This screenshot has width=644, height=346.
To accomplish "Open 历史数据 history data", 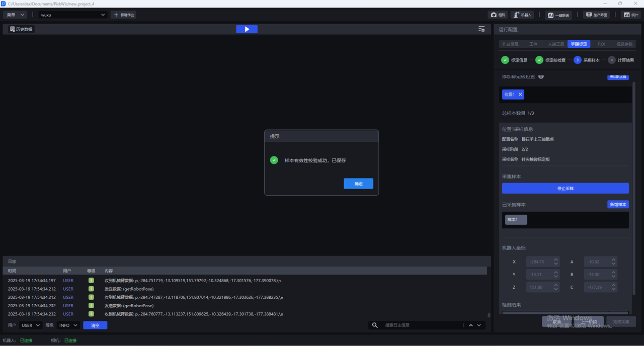I will 21,29.
